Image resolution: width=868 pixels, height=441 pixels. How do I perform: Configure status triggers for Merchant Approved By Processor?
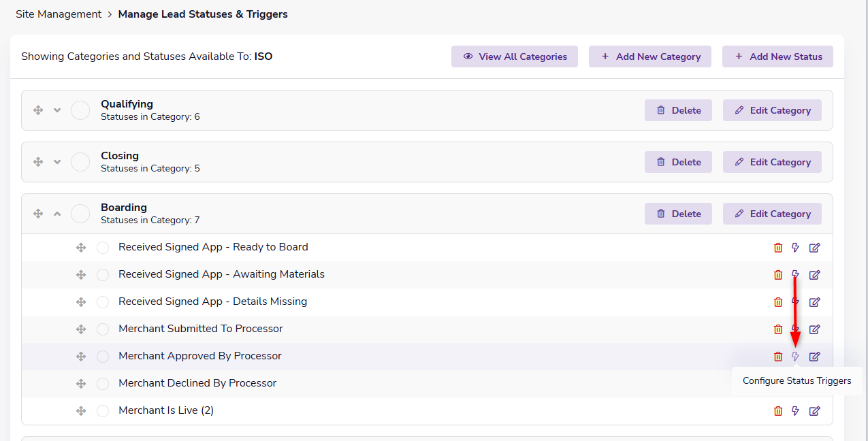(x=795, y=357)
